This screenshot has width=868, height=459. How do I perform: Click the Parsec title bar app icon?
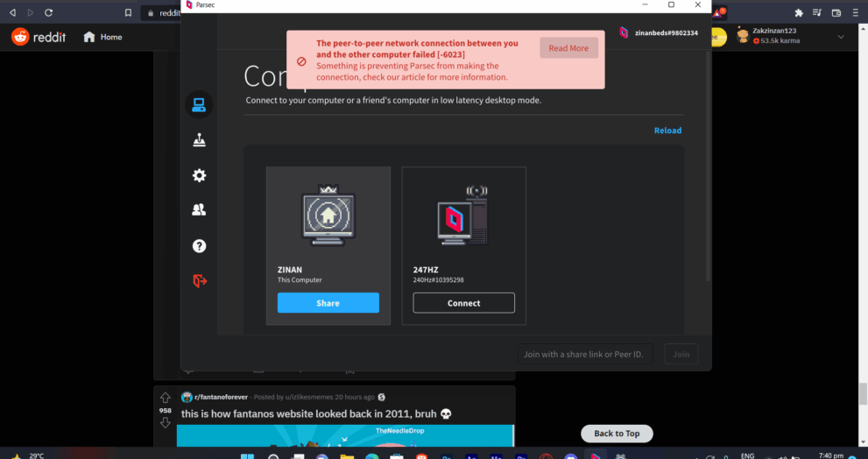click(189, 5)
